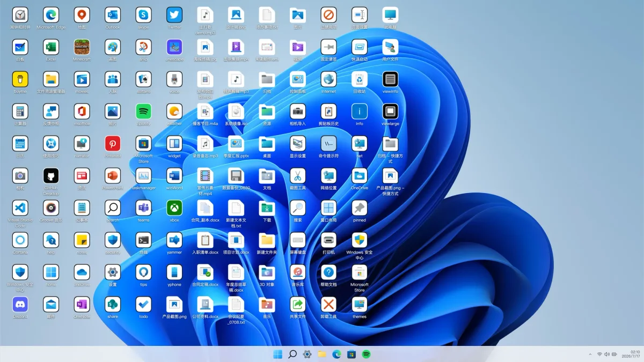Select the 会议纪要_0708.txt file
This screenshot has width=644, height=362.
[236, 305]
